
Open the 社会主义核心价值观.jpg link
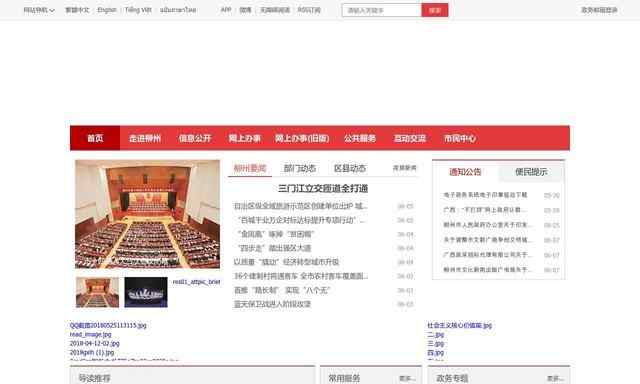click(460, 325)
